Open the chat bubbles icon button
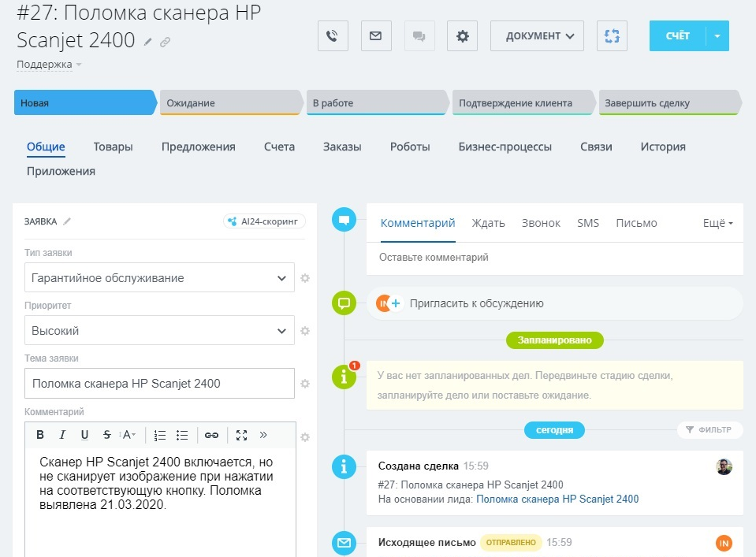Screen dimensions: 756x557 click(x=419, y=35)
